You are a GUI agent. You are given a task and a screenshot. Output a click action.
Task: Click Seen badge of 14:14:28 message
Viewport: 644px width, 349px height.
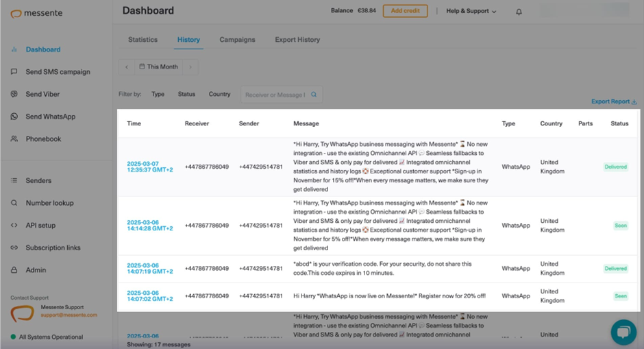[621, 226]
